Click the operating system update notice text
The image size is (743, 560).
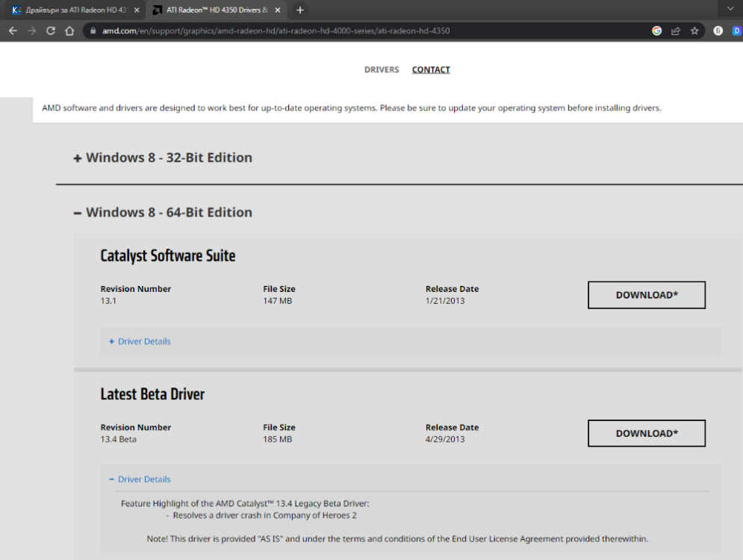352,108
